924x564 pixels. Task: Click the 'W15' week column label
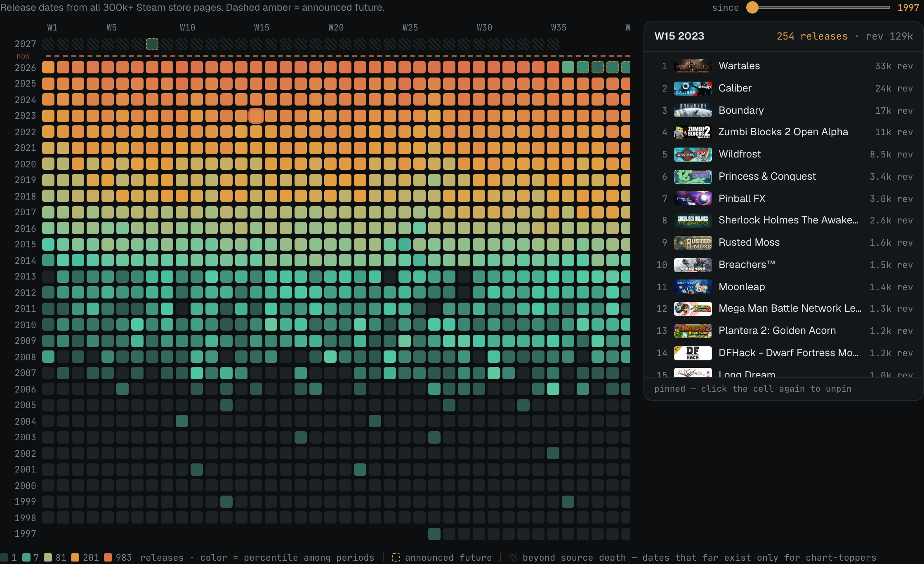[262, 28]
